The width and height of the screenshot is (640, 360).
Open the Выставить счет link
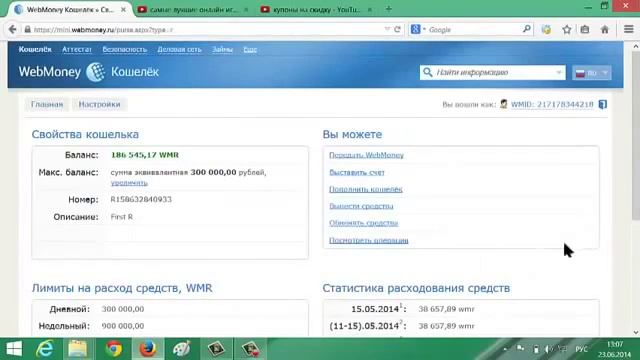357,172
